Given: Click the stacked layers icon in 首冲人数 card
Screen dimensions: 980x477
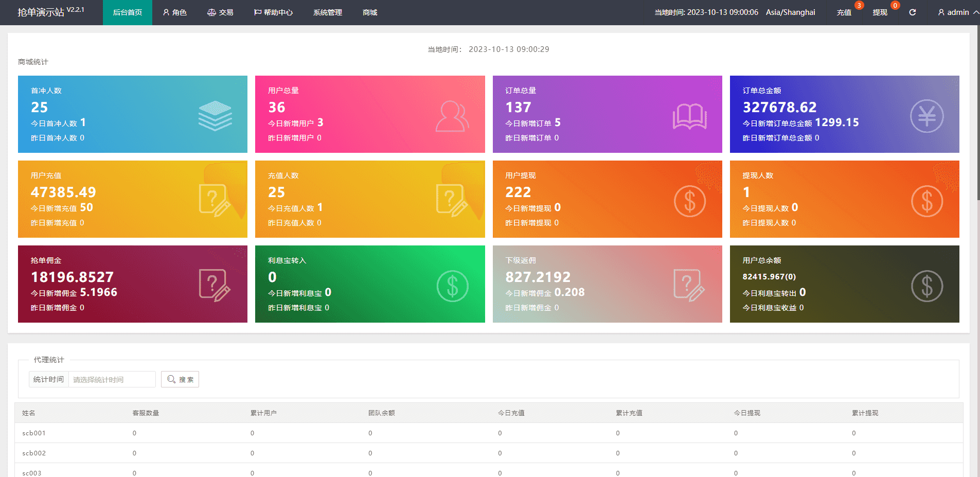Looking at the screenshot, I should [x=215, y=116].
